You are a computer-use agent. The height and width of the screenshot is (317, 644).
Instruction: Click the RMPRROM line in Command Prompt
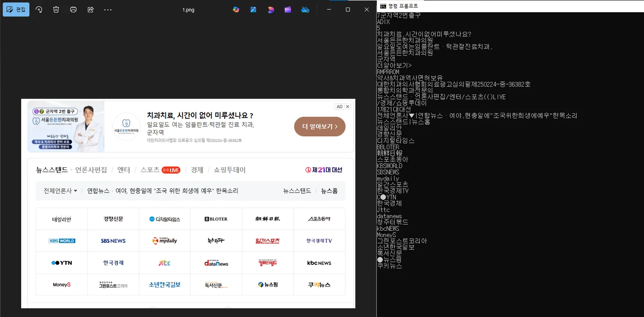click(x=388, y=72)
